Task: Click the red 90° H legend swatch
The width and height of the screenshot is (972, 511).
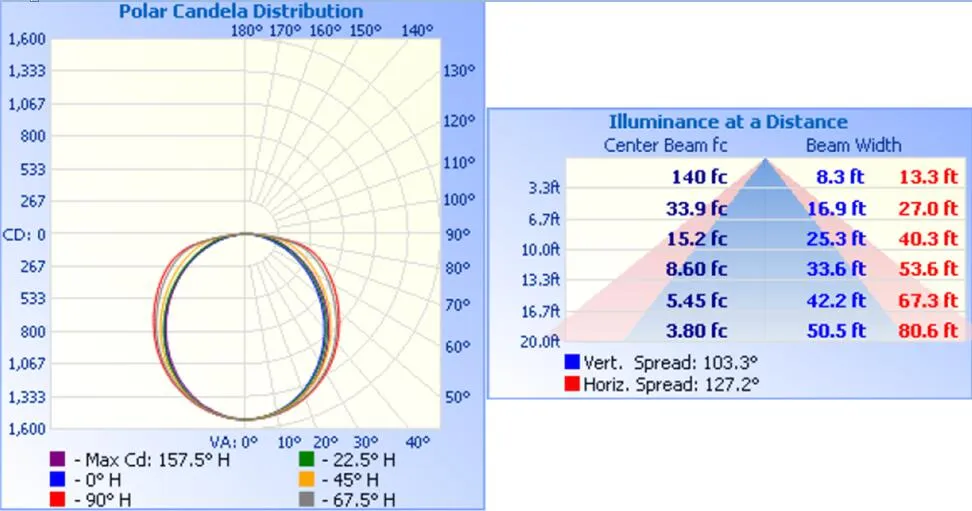Action: tap(57, 499)
